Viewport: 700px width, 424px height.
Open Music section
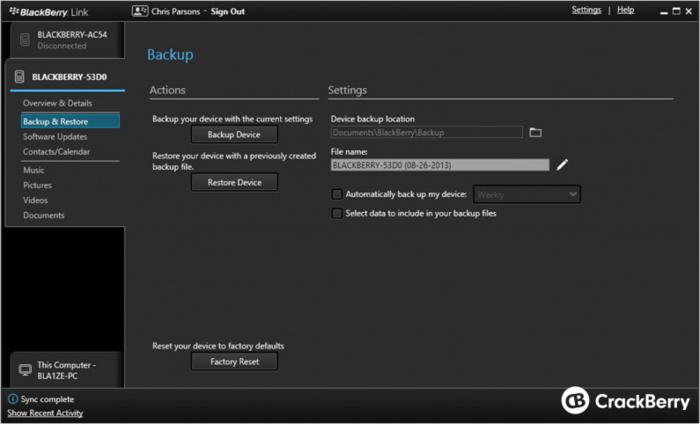point(33,170)
